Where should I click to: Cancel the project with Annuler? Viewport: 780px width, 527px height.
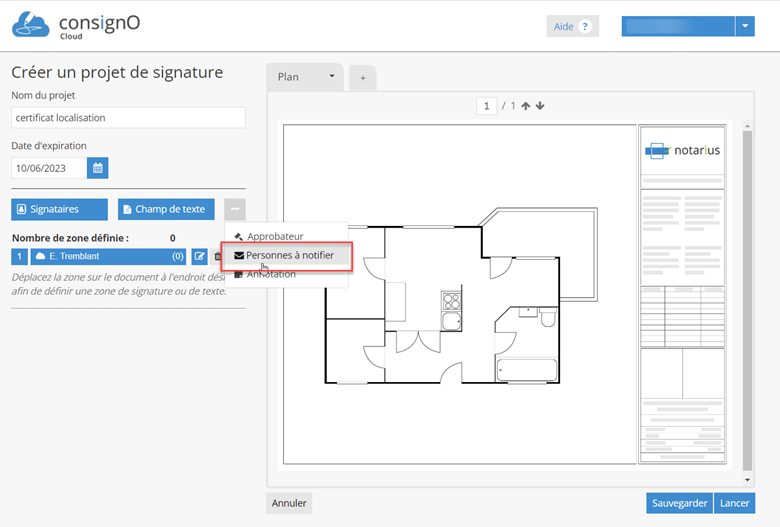pos(289,503)
